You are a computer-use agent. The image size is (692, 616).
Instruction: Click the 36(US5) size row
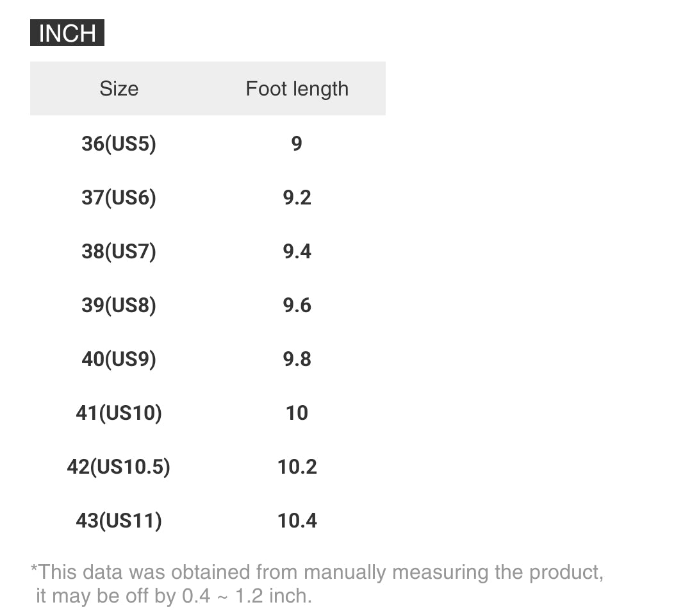[x=119, y=144]
